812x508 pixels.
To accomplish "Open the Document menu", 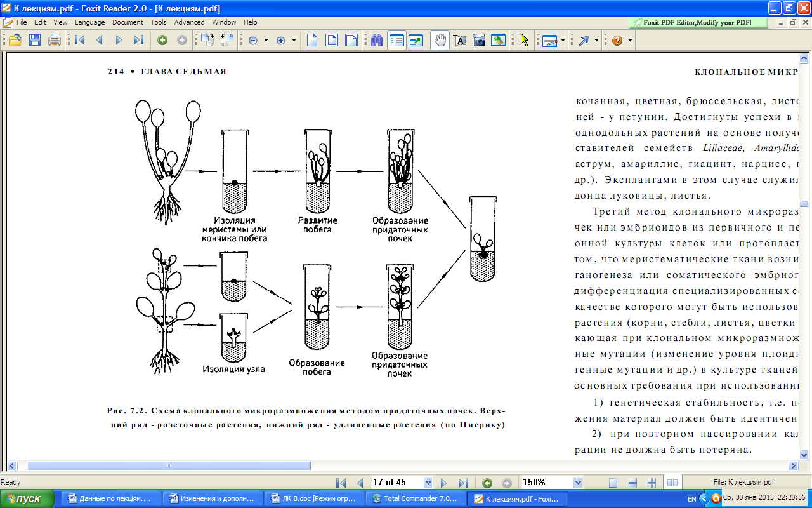I will [x=128, y=22].
